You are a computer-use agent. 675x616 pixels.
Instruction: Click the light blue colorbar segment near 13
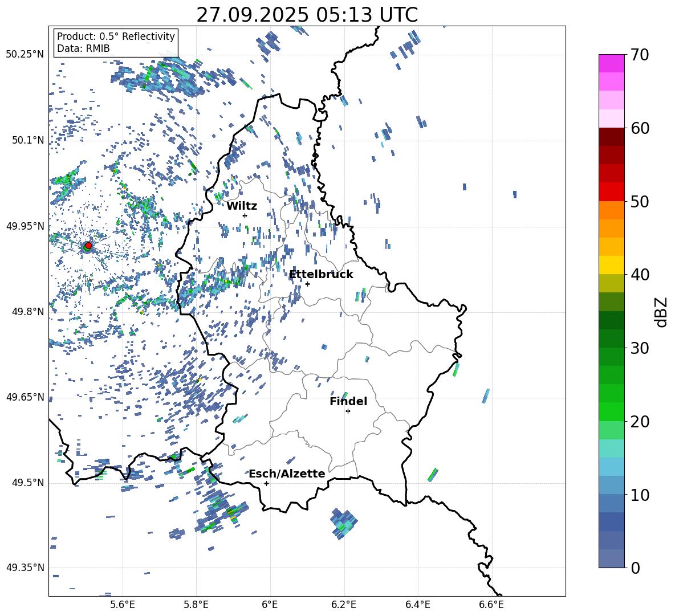(x=612, y=467)
